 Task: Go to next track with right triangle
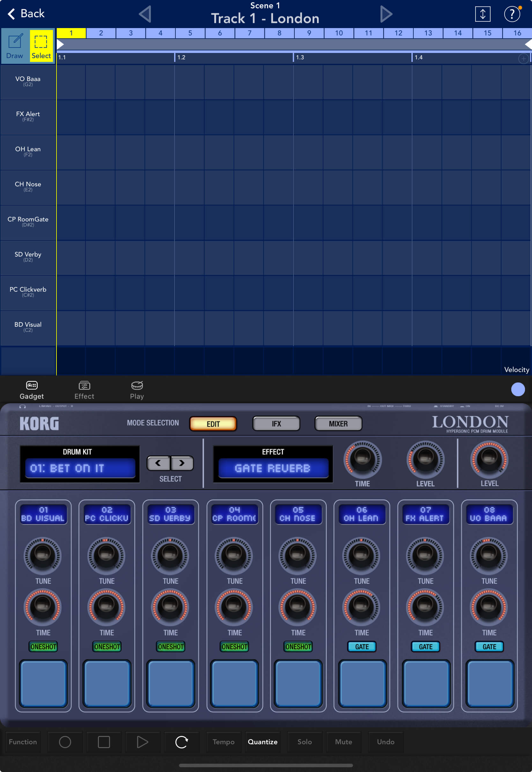click(x=386, y=14)
